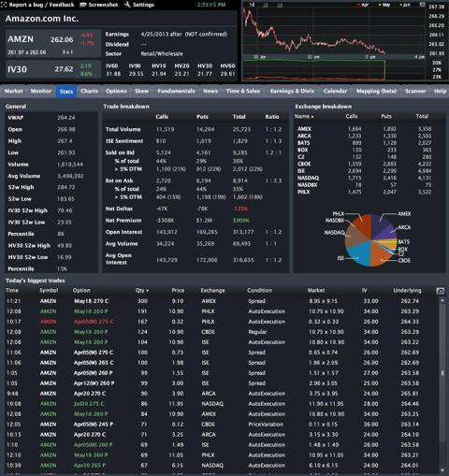Sort biggest trades by Time column
449x476 pixels.
pos(12,291)
